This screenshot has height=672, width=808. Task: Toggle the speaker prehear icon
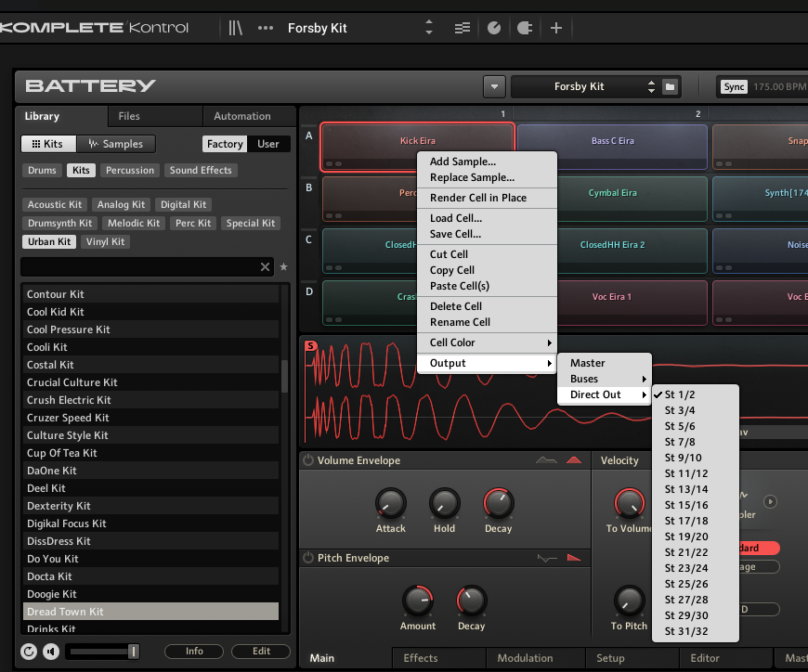coord(50,652)
